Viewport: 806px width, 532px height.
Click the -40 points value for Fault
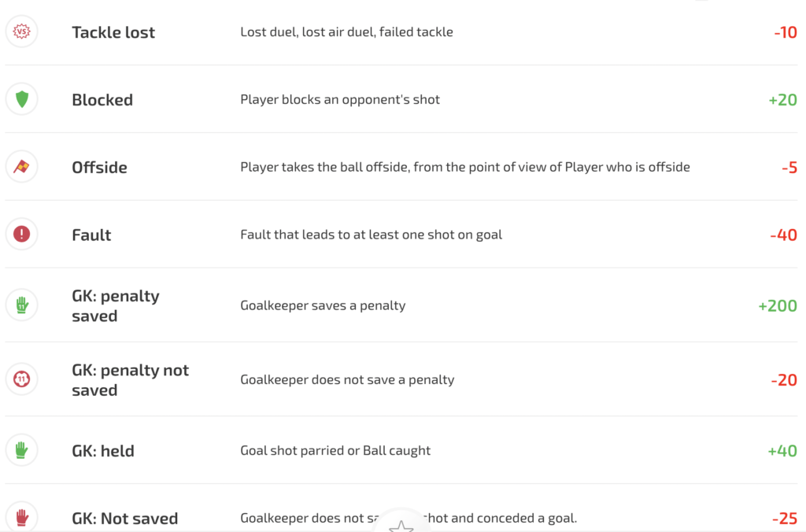pos(783,235)
